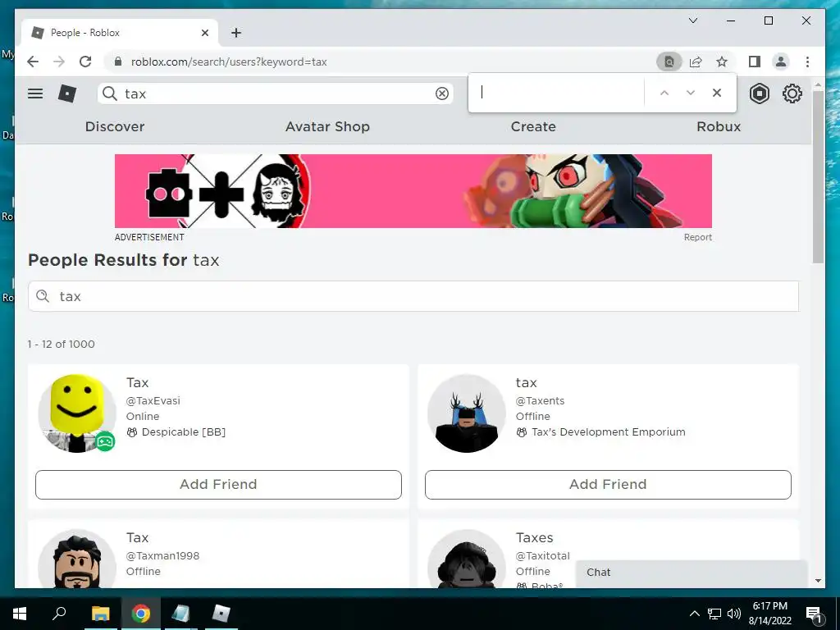Close the People - Roblox tab

point(204,33)
